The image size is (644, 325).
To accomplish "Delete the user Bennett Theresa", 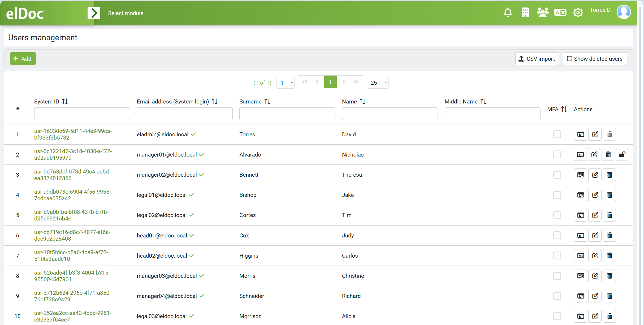I will pyautogui.click(x=610, y=175).
